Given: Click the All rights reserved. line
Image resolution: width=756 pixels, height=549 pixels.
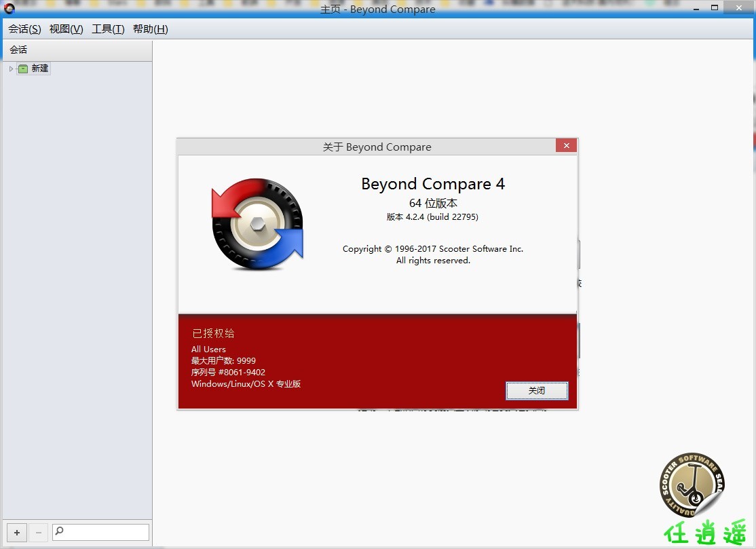Looking at the screenshot, I should click(x=433, y=261).
